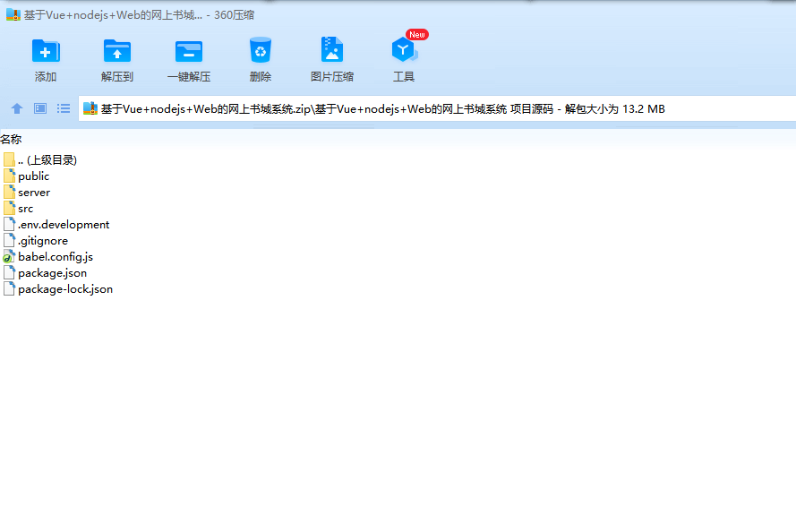Click the red New badge on 工具
This screenshot has height=532, width=796.
[417, 35]
